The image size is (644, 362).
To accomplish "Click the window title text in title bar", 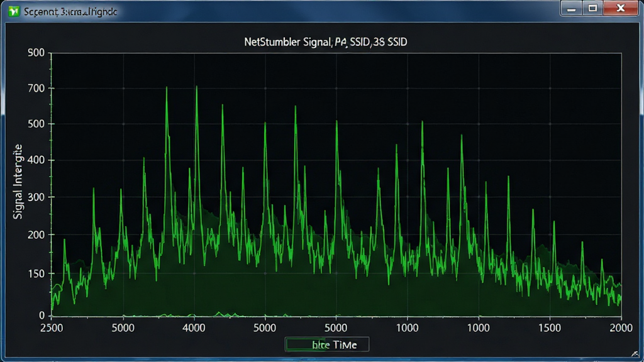I will tap(70, 12).
